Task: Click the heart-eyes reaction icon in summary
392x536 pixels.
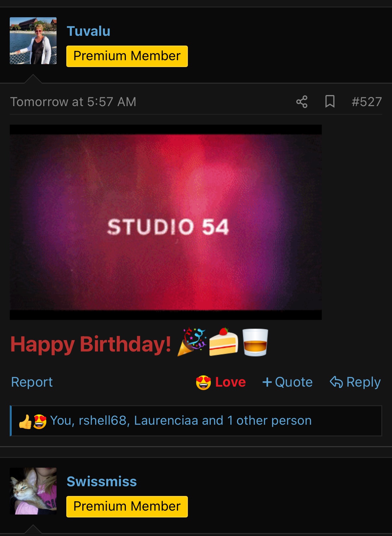Action: (40, 421)
